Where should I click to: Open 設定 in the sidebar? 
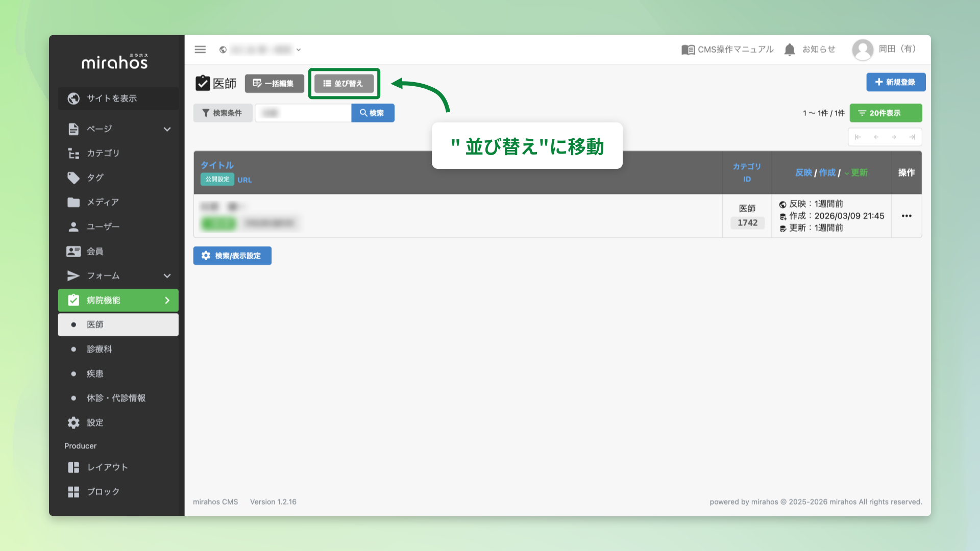point(118,422)
